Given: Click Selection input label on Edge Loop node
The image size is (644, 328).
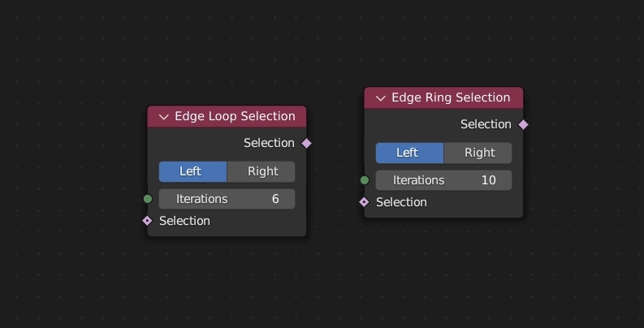Looking at the screenshot, I should coord(185,221).
